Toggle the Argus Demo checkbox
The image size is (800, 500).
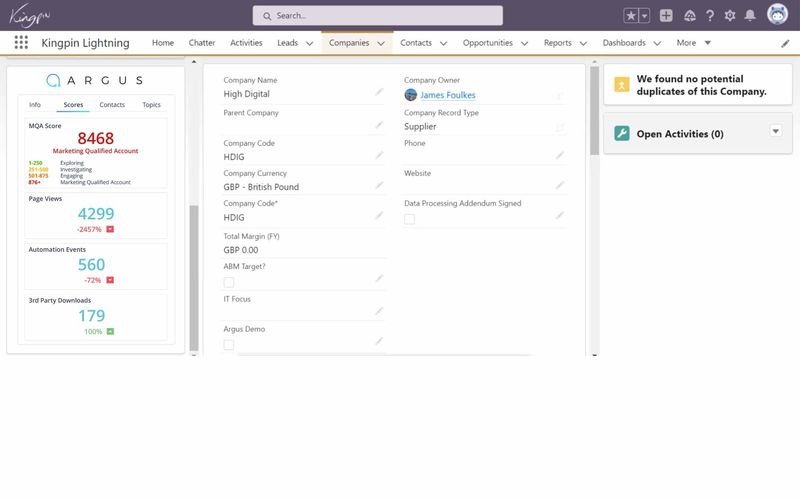coord(229,345)
